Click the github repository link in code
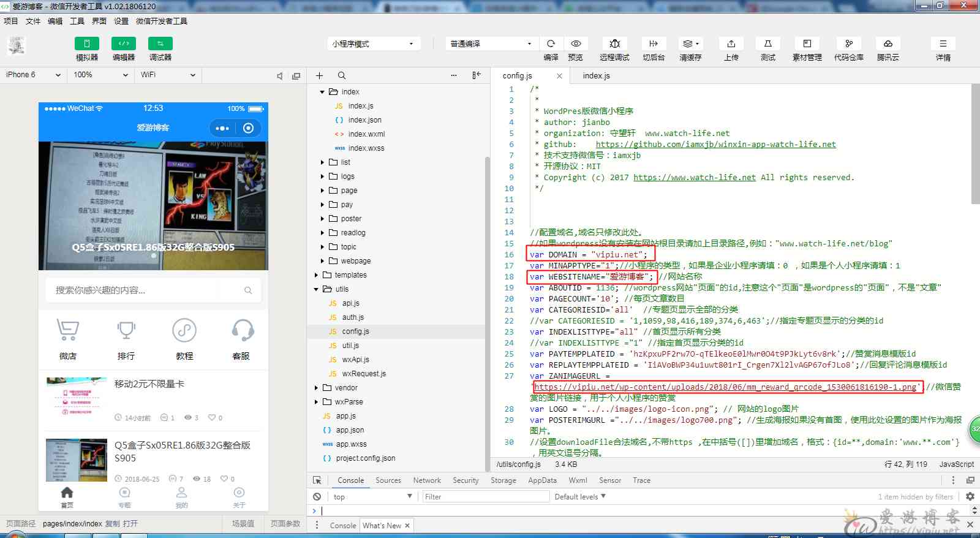The height and width of the screenshot is (538, 980). click(715, 145)
